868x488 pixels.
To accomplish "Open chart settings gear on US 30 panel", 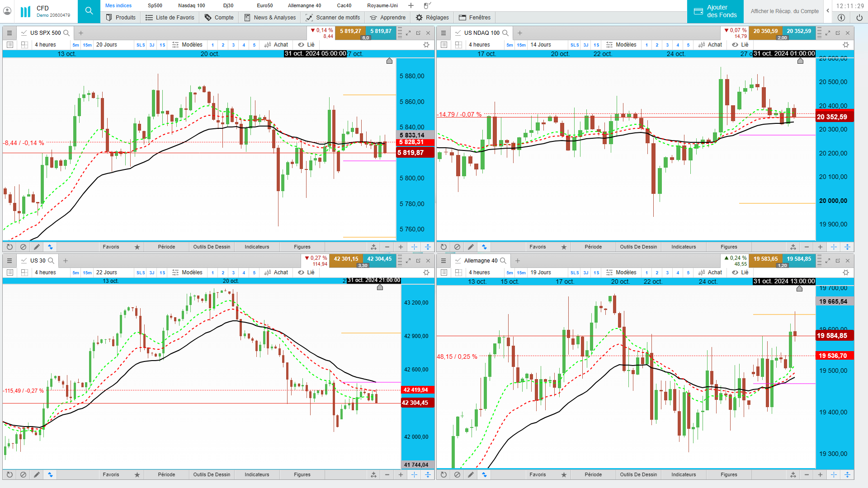I will click(426, 272).
